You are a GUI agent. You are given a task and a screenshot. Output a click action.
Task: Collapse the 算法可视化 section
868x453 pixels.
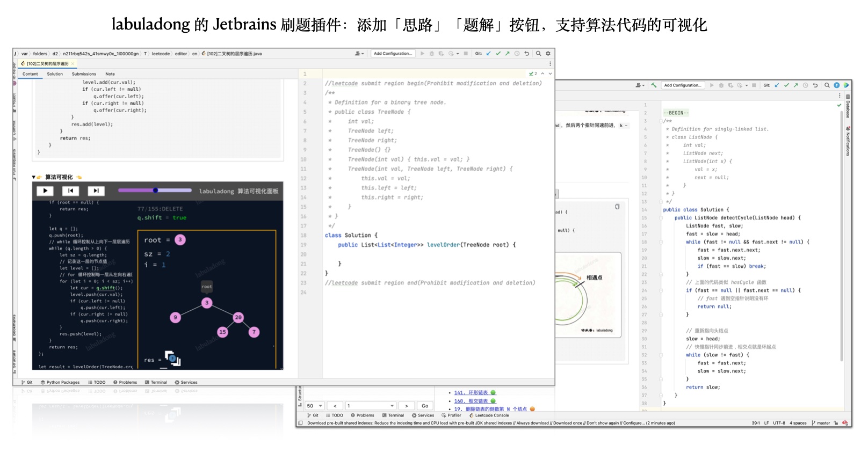[33, 177]
